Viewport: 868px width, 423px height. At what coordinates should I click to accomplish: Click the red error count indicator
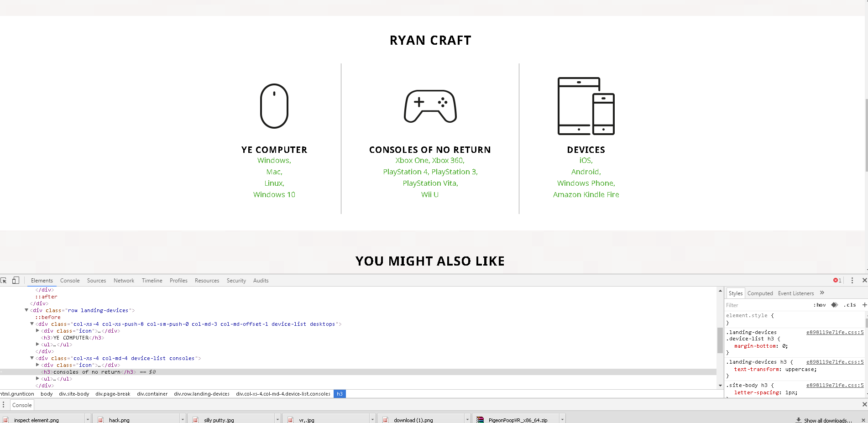837,280
